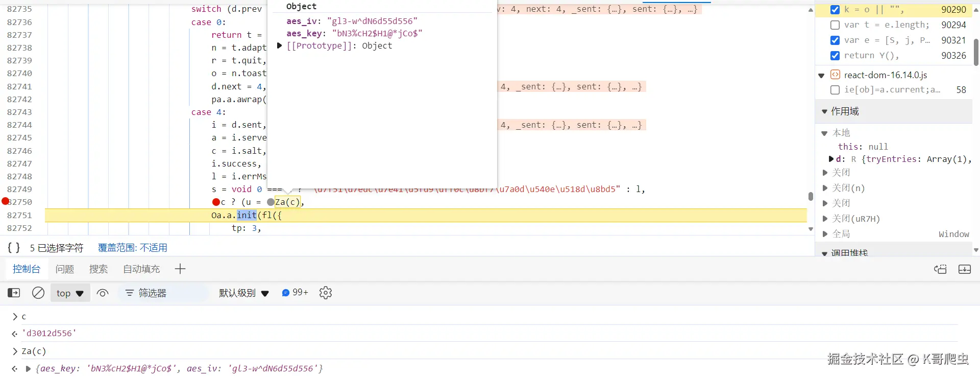Enable the 'ie[ob]=a.current' breakpoint
This screenshot has width=980, height=377.
[835, 90]
